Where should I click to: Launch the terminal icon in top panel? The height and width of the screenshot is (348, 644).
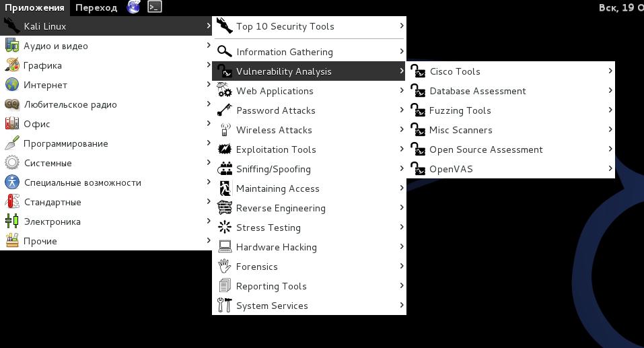[155, 7]
